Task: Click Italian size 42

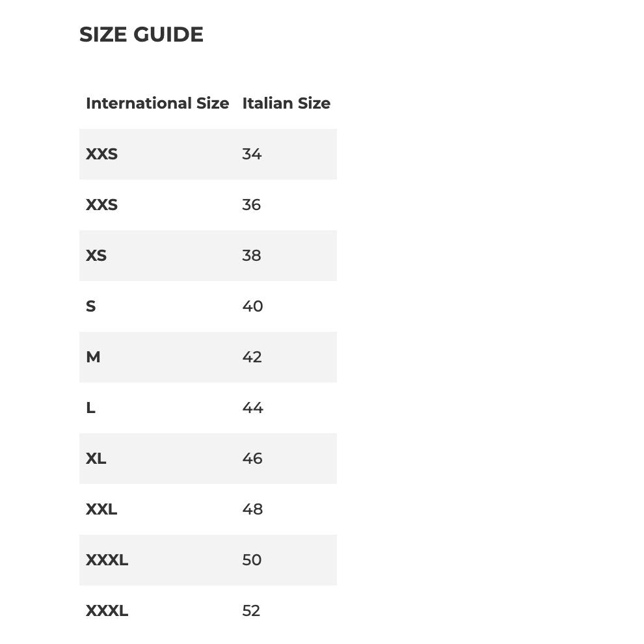Action: (252, 357)
